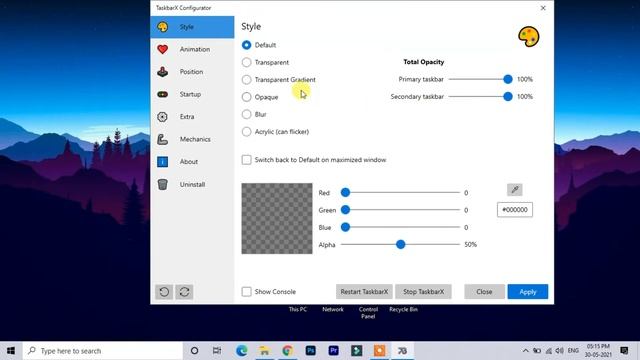Open the Startup section
640x360 pixels.
point(192,94)
